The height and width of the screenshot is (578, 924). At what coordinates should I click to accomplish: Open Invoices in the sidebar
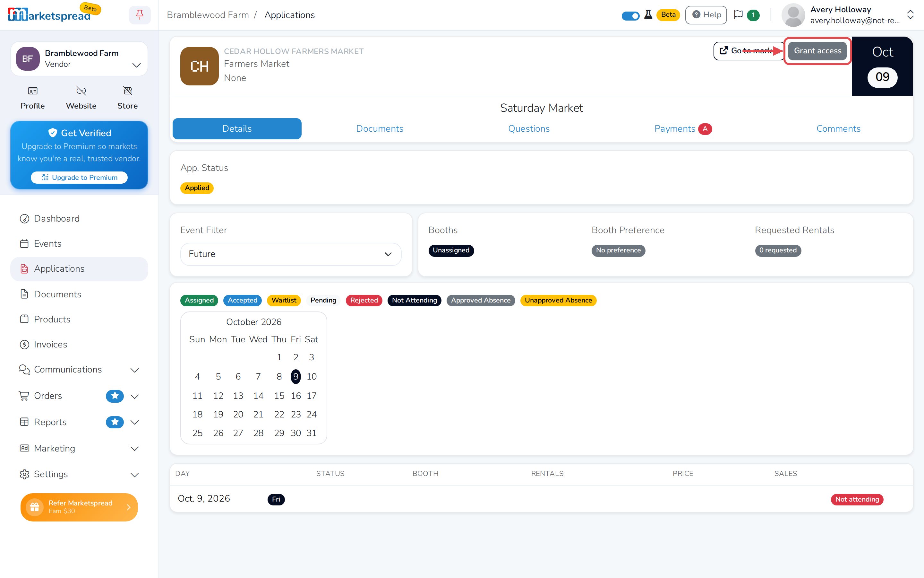click(79, 345)
